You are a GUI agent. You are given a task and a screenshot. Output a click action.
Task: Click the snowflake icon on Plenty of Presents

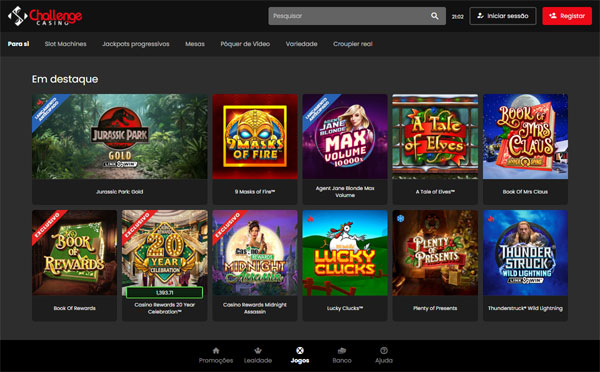pyautogui.click(x=401, y=219)
